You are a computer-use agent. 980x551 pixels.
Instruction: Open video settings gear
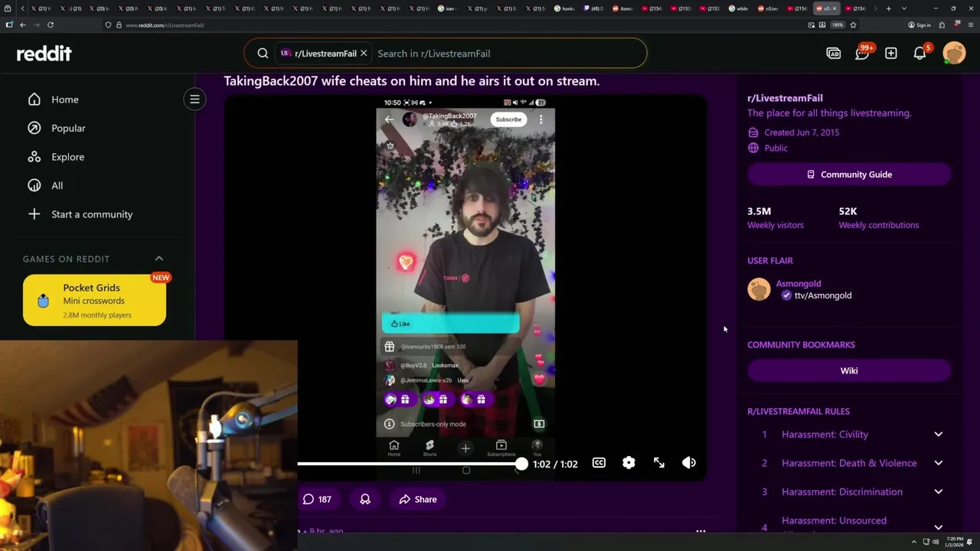click(629, 463)
